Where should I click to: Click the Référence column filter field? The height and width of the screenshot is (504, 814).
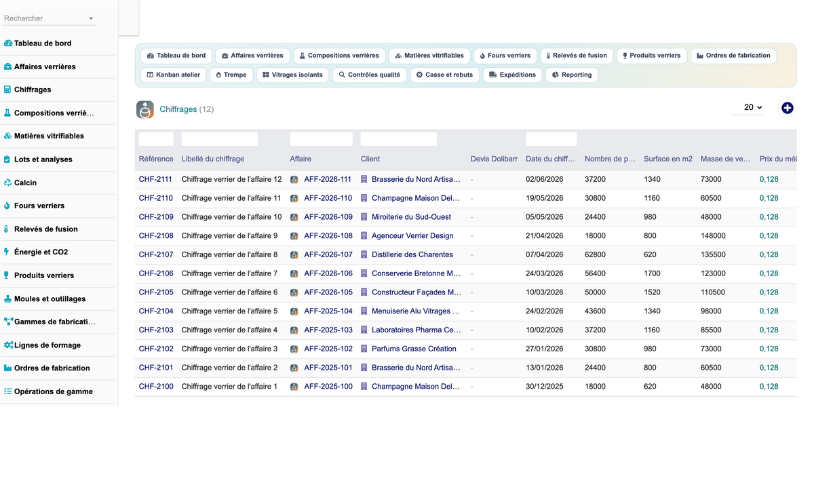point(156,139)
